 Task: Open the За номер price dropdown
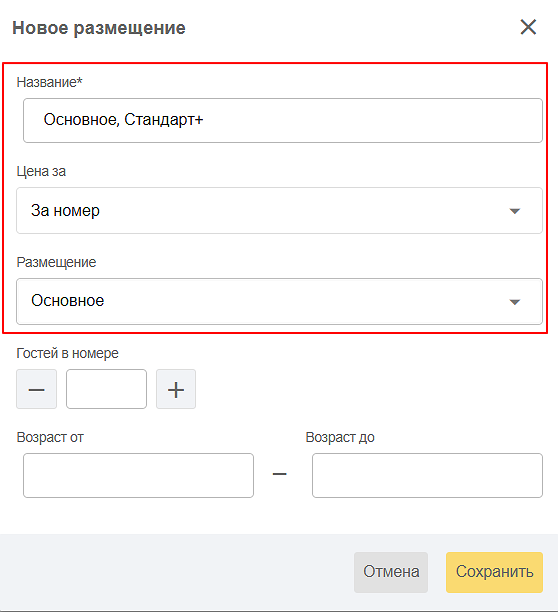(x=279, y=210)
